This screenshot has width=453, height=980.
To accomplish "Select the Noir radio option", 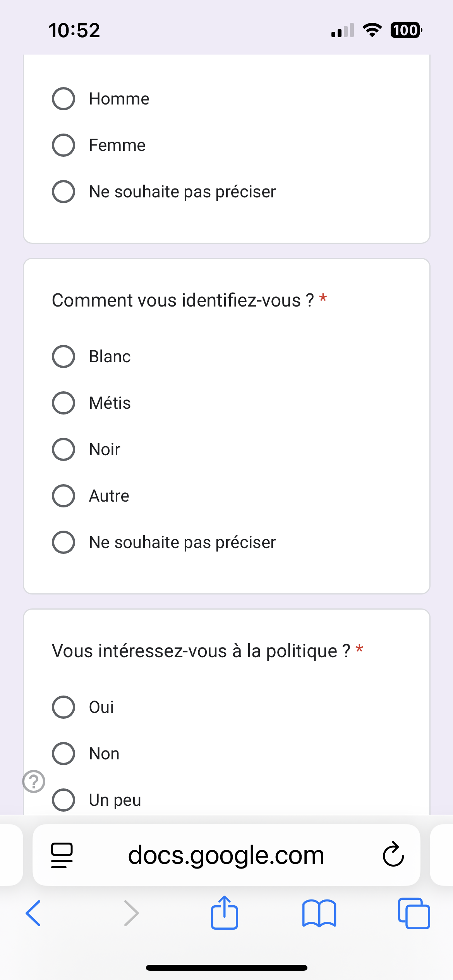I will (63, 449).
